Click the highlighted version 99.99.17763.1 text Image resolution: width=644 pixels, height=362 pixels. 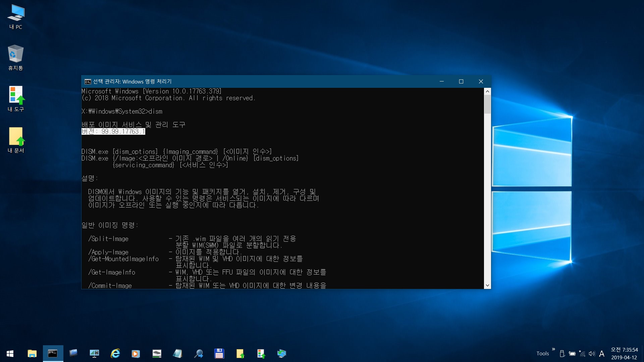[113, 131]
